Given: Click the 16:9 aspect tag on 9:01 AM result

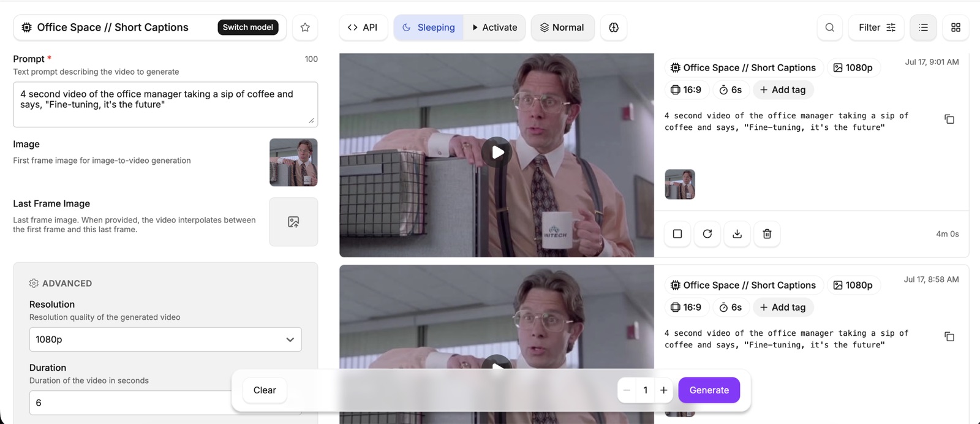Looking at the screenshot, I should 686,90.
